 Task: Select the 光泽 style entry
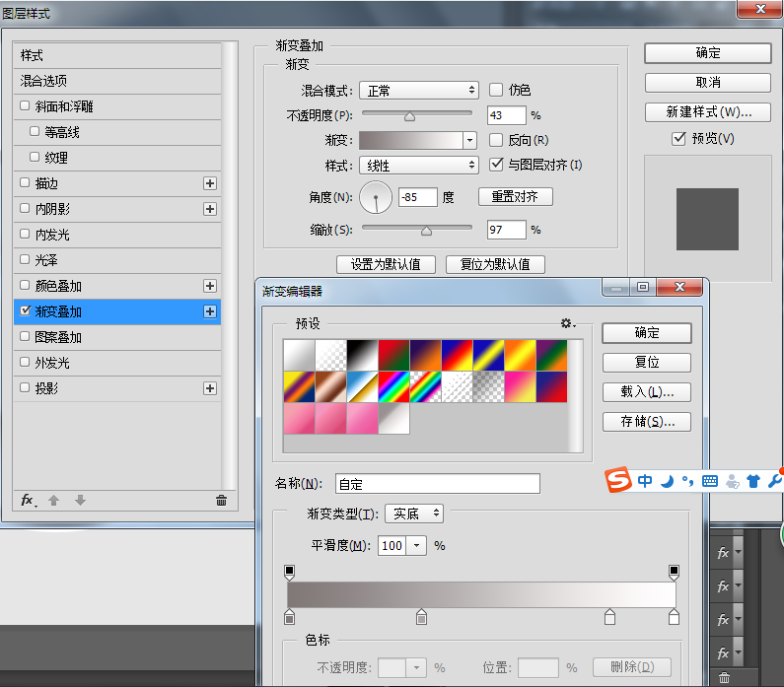tap(117, 260)
